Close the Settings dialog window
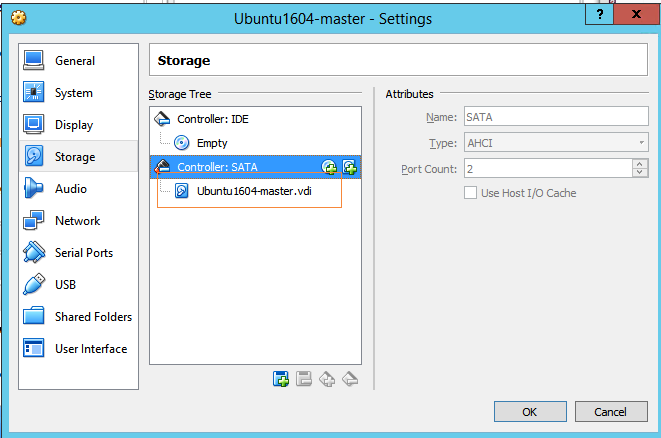Viewport: 661px width, 438px height. coord(637,15)
